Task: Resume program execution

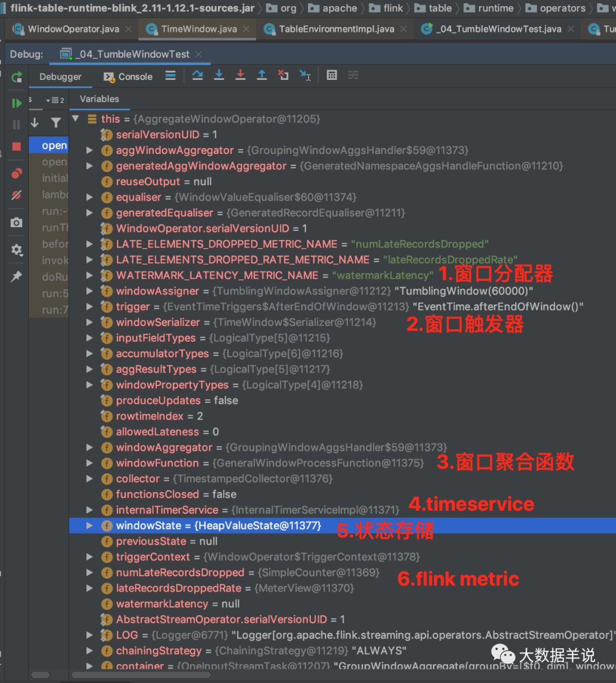Action: coord(16,103)
